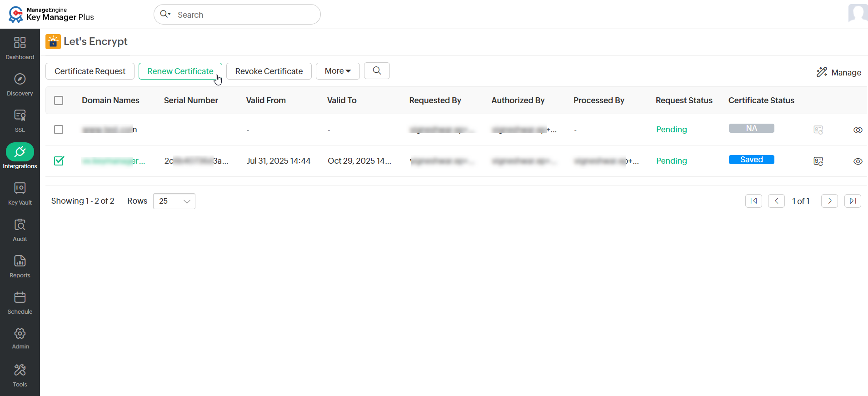Click the Key Manager Plus logo

pyautogui.click(x=51, y=14)
